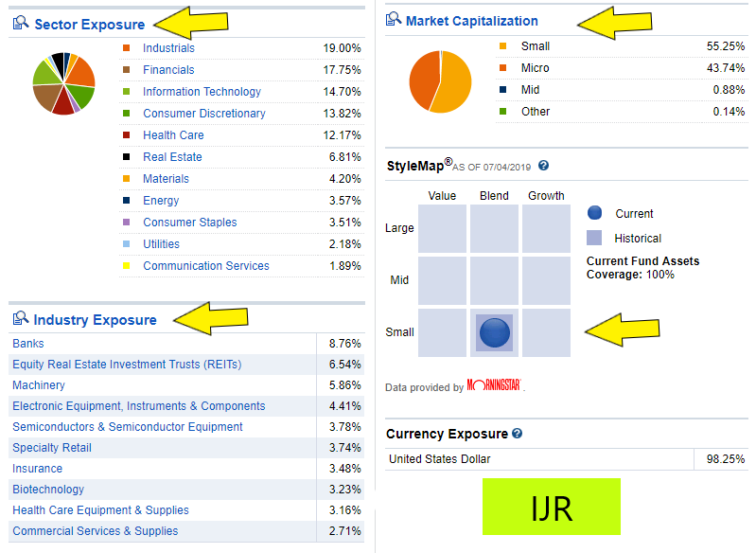Select the Information Technology sector link
The width and height of the screenshot is (756, 553).
tap(202, 92)
